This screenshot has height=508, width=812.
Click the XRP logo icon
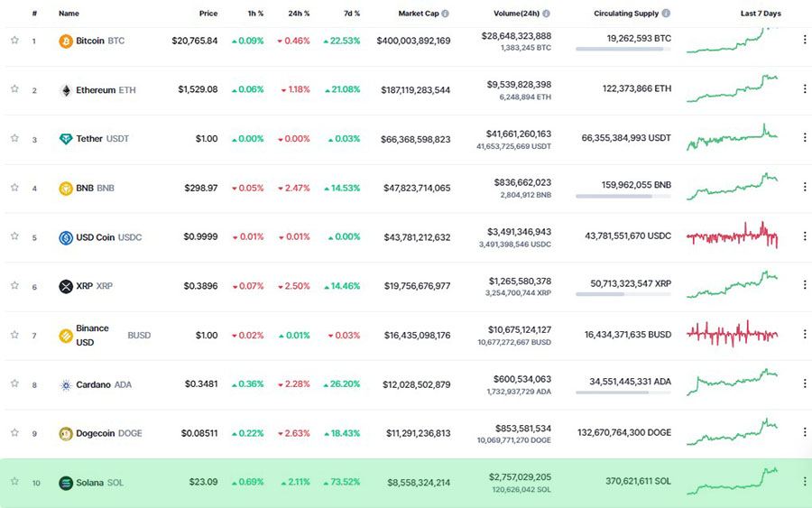point(66,286)
